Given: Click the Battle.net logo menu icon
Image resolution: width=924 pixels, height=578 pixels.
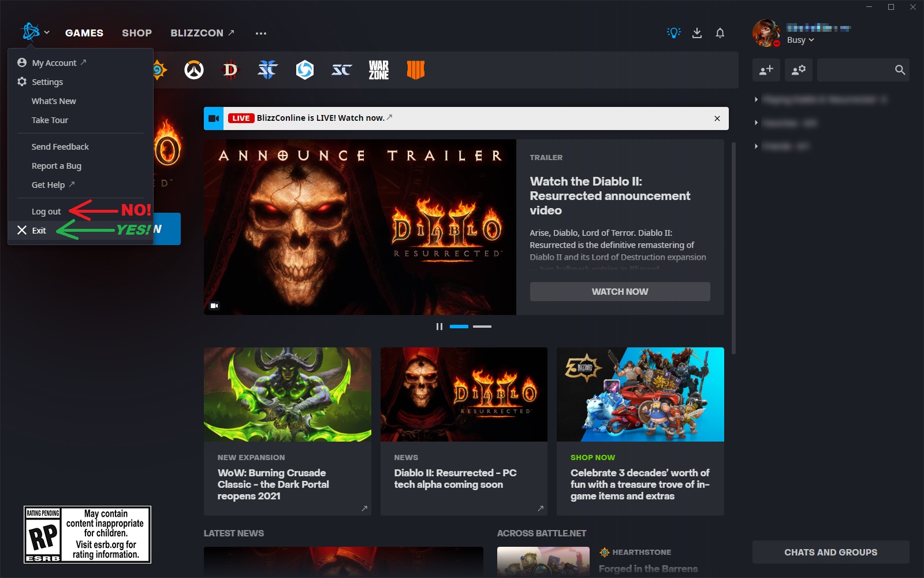Looking at the screenshot, I should coord(31,32).
